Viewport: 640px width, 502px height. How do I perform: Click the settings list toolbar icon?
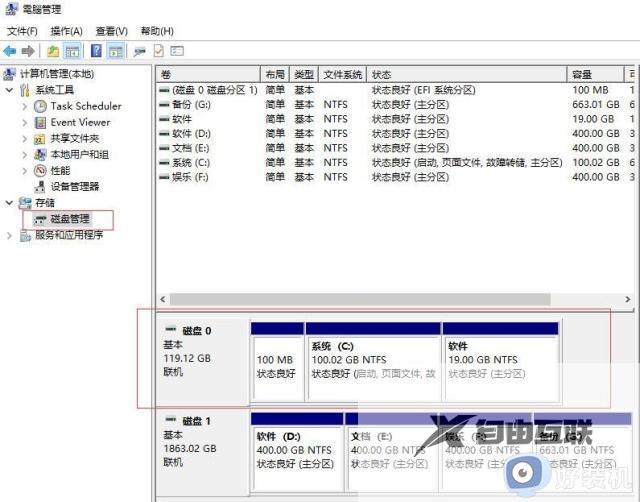coord(177,51)
